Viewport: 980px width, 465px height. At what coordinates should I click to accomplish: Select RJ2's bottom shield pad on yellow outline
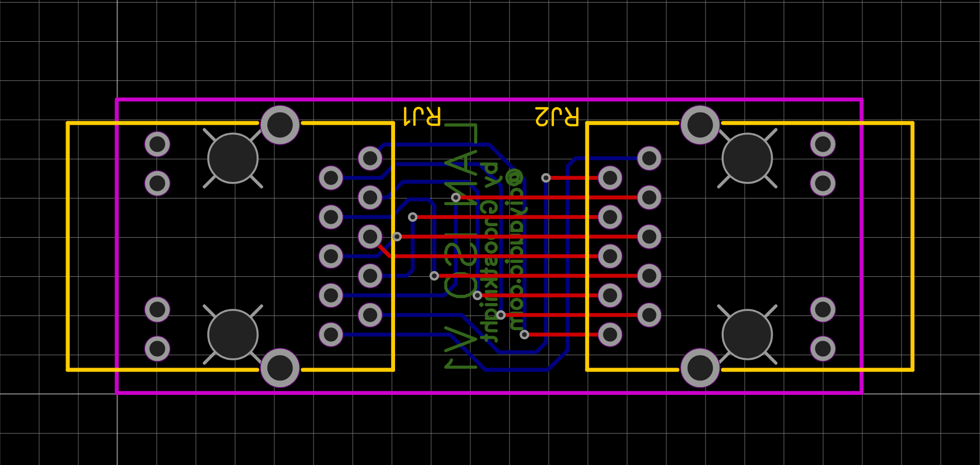700,368
